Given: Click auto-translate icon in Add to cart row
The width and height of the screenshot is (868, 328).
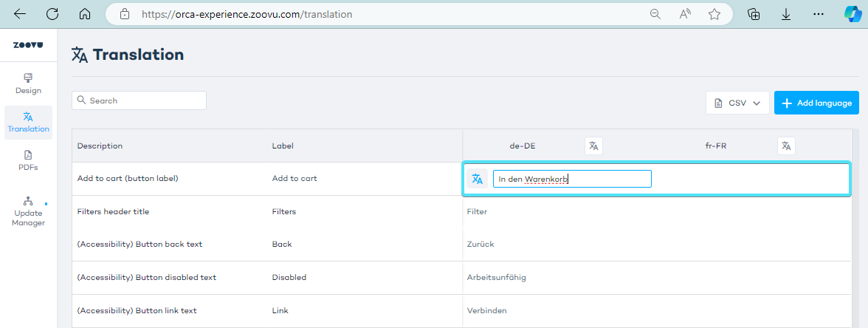Looking at the screenshot, I should point(477,179).
